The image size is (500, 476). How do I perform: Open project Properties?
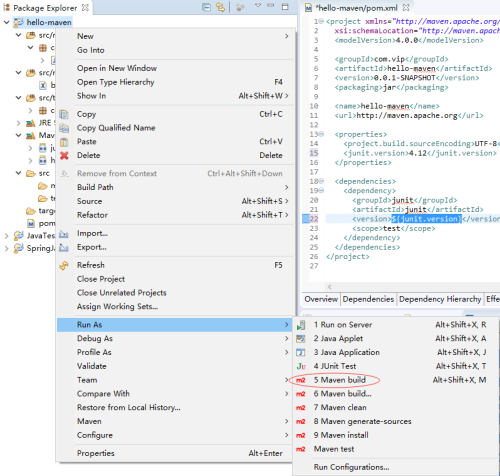pos(175,453)
